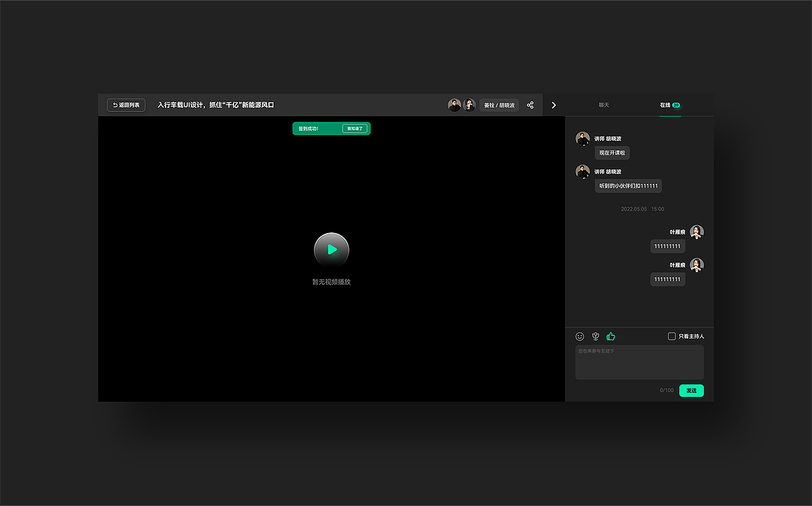Open the share icon in the header
Image resolution: width=812 pixels, height=506 pixels.
pos(530,105)
